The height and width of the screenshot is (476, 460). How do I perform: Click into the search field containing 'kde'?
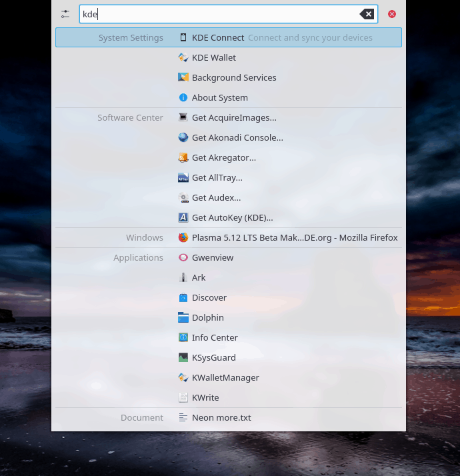pos(228,14)
